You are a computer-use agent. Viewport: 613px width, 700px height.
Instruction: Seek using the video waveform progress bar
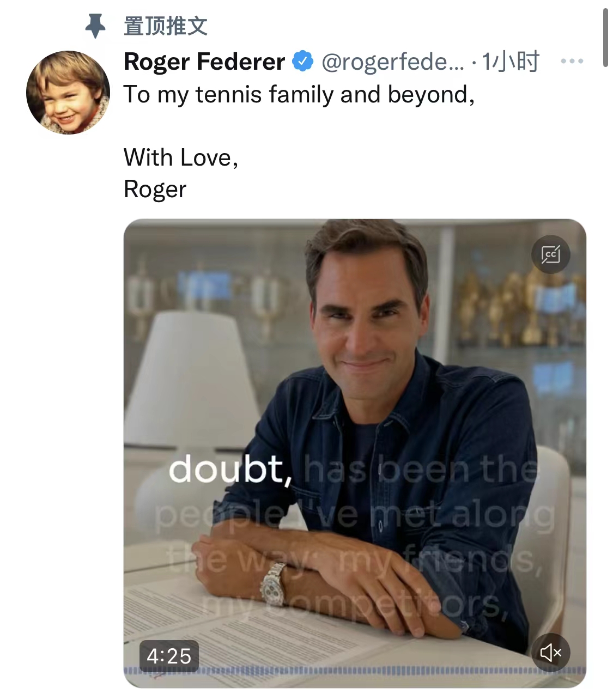pyautogui.click(x=354, y=671)
